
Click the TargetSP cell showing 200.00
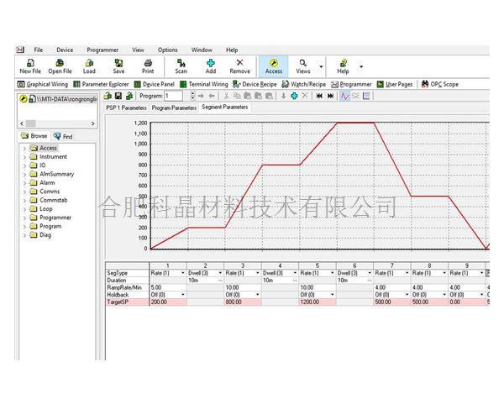(x=168, y=302)
